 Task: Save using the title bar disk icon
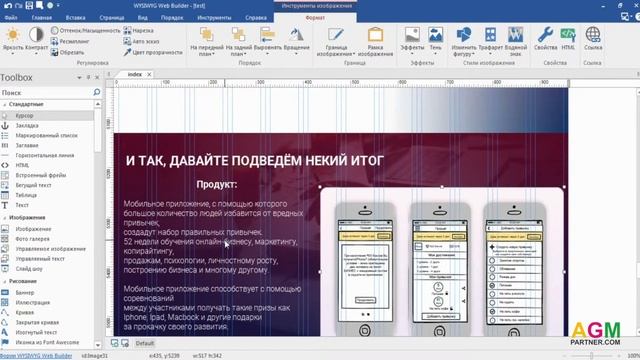29,5
